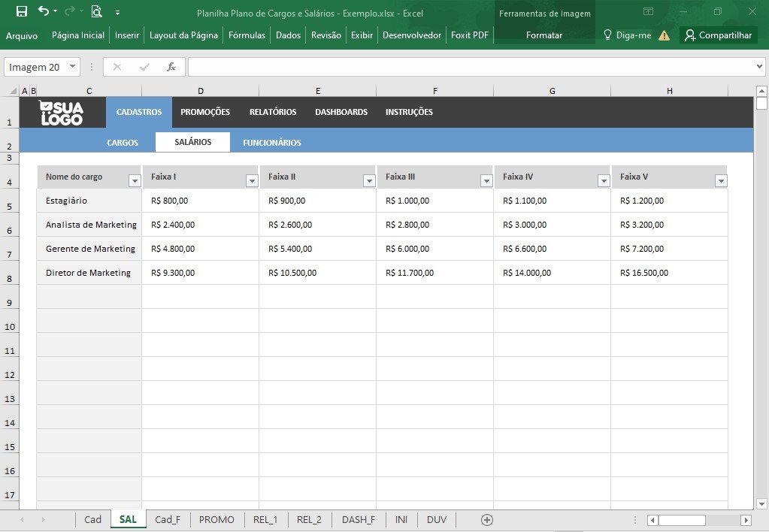Image resolution: width=769 pixels, height=532 pixels.
Task: Add a new sheet with plus icon
Action: (x=486, y=520)
